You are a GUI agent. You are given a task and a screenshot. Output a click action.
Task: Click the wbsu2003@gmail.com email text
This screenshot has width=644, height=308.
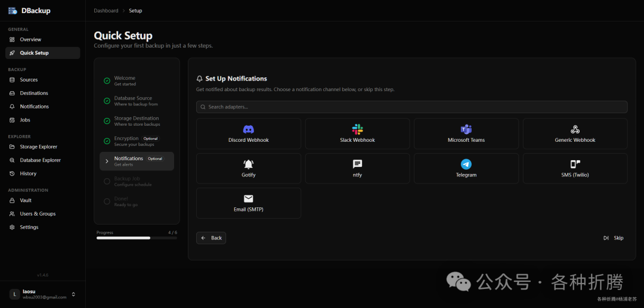point(44,297)
